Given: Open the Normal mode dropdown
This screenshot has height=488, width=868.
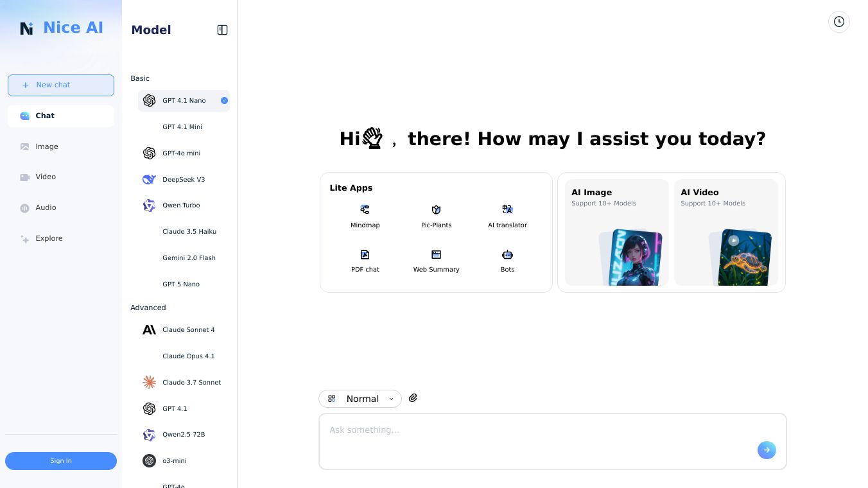Looking at the screenshot, I should point(360,399).
